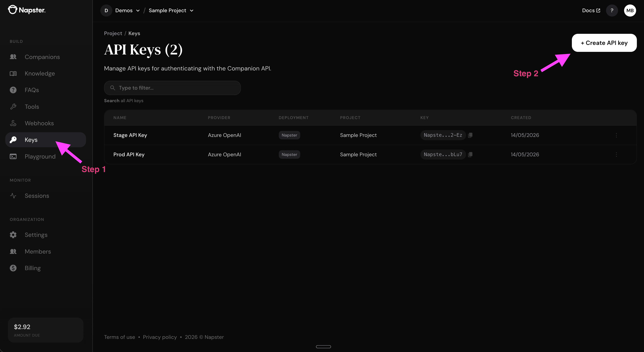Go to Members page
644x352 pixels.
(38, 252)
